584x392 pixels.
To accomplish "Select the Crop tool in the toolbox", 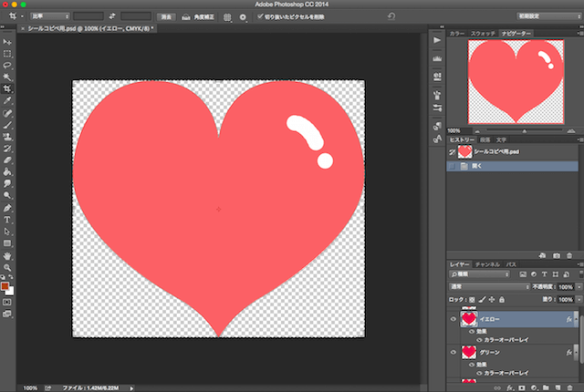I will [7, 88].
